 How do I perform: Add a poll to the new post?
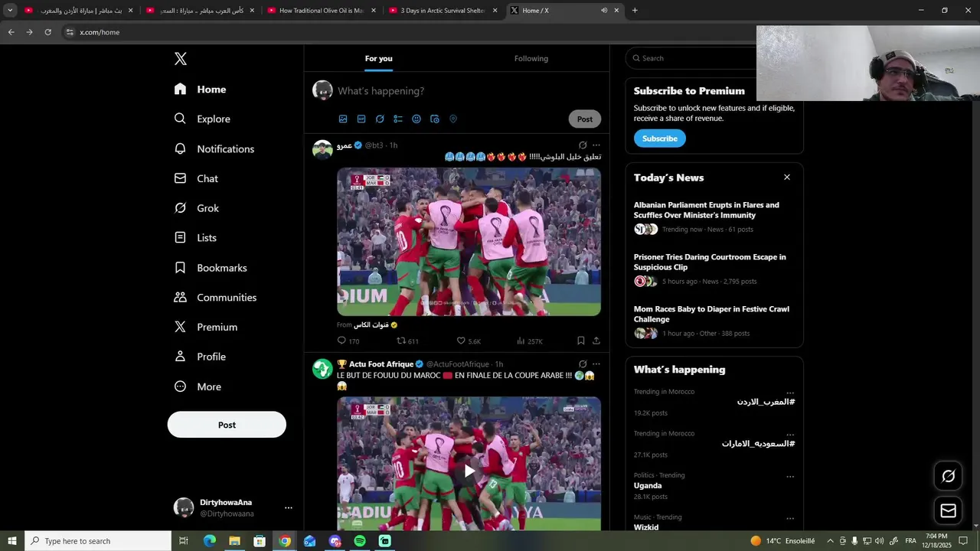pyautogui.click(x=398, y=119)
